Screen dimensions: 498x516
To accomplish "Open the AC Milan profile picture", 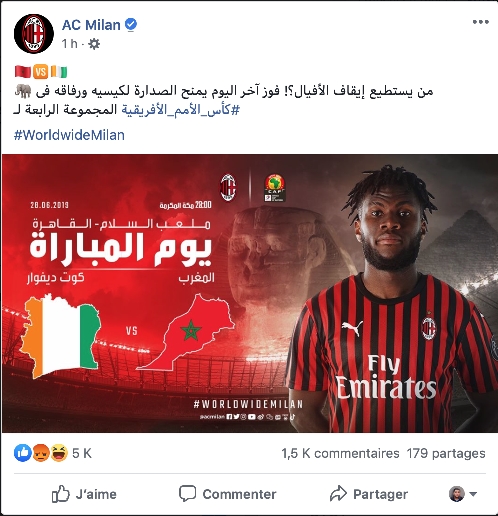I will 34,34.
